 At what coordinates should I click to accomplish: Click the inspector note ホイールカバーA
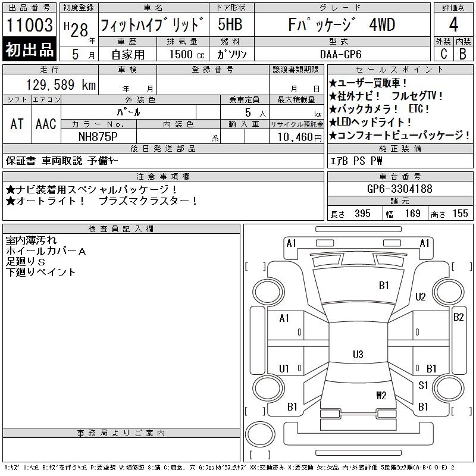tap(46, 250)
